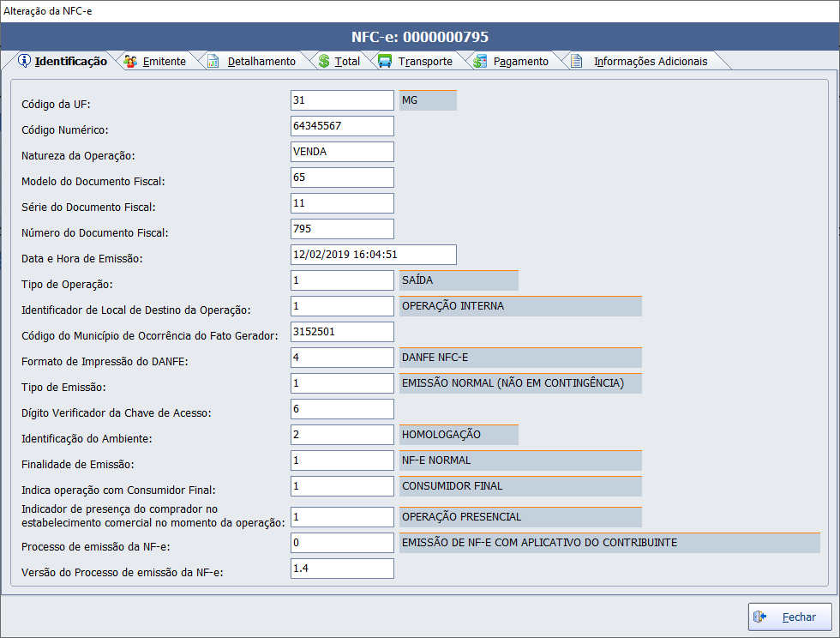Click the Data e Hora de Emissão field
Screen dimensions: 840x638
tap(373, 255)
